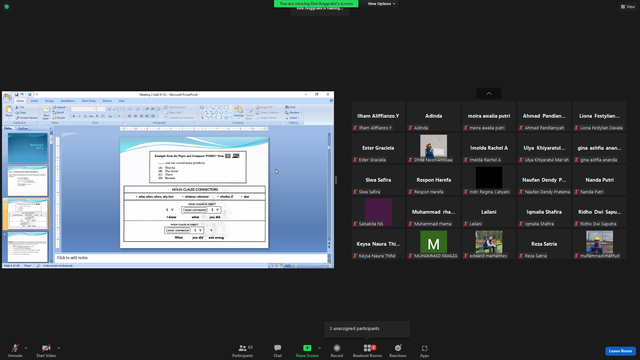This screenshot has width=640, height=360.
Task: Click the PowerPoint Office button
Action: [7, 96]
